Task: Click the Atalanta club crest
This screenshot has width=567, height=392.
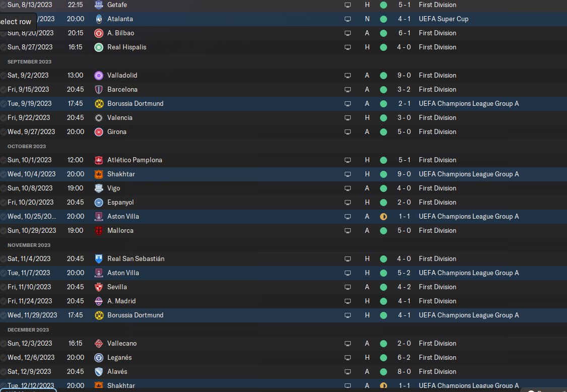Action: coord(99,19)
